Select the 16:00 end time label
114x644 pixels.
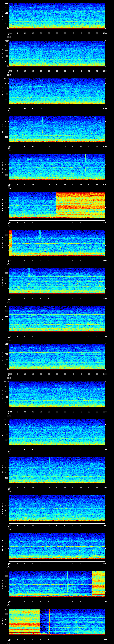click(105, 71)
